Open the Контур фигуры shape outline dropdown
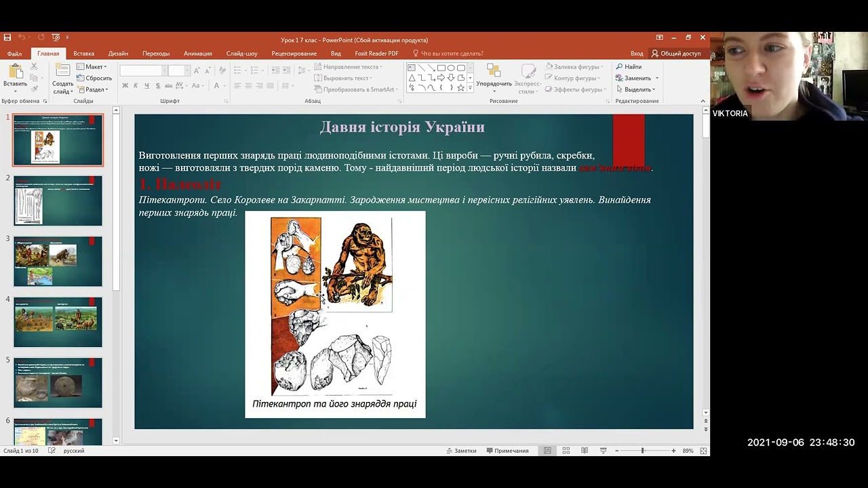The height and width of the screenshot is (488, 868). 573,78
